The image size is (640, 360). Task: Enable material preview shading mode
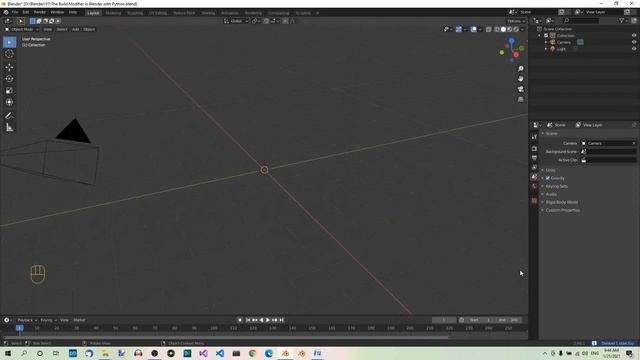point(509,29)
